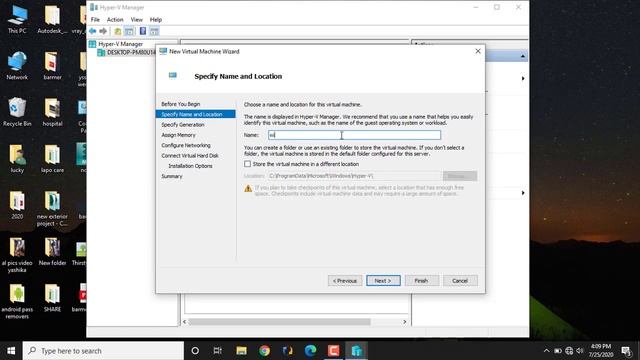
Task: Select Specify Name and Location step
Action: point(196,114)
